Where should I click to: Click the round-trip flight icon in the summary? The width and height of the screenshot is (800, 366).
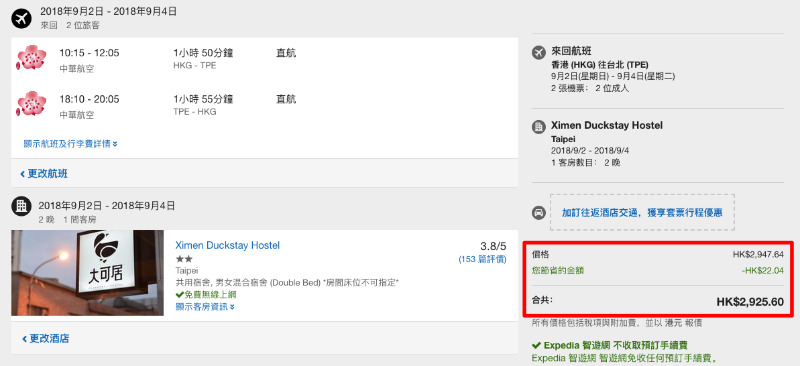[x=538, y=52]
